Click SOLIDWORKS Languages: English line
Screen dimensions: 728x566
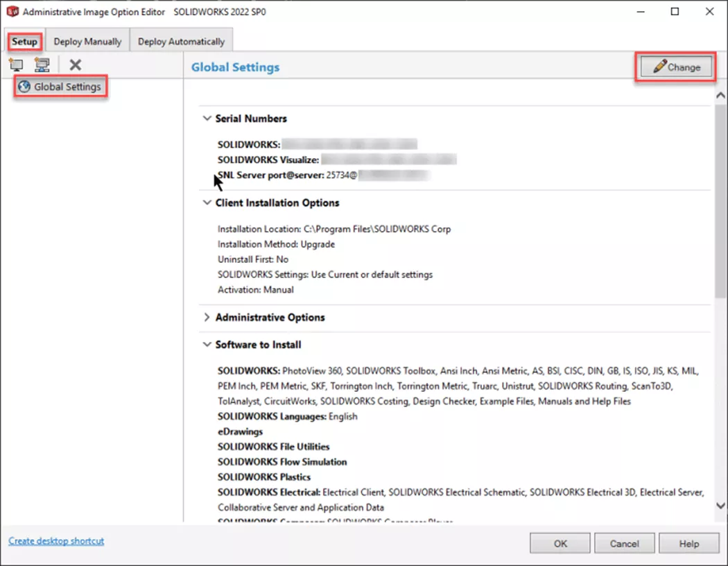288,416
